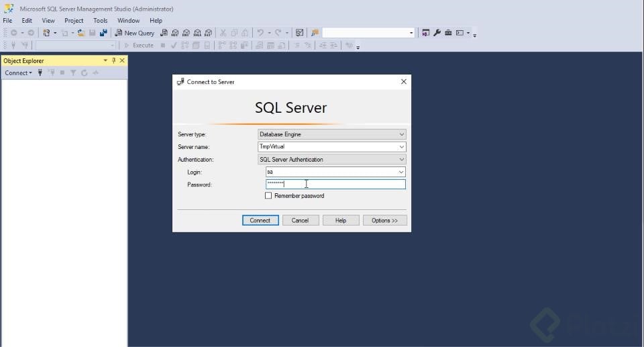Toggle the Remember password checkbox

(268, 196)
